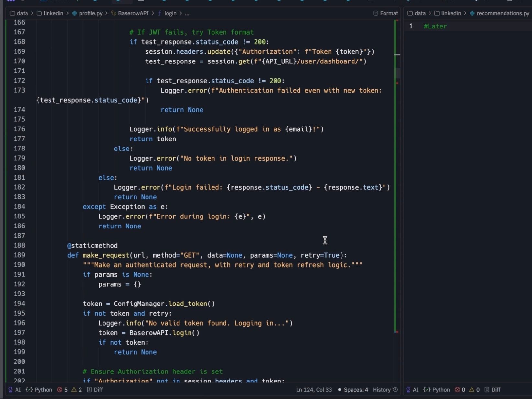Screen dimensions: 532x399
Task: Click line number 188 in the gutter
Action: click(19, 245)
